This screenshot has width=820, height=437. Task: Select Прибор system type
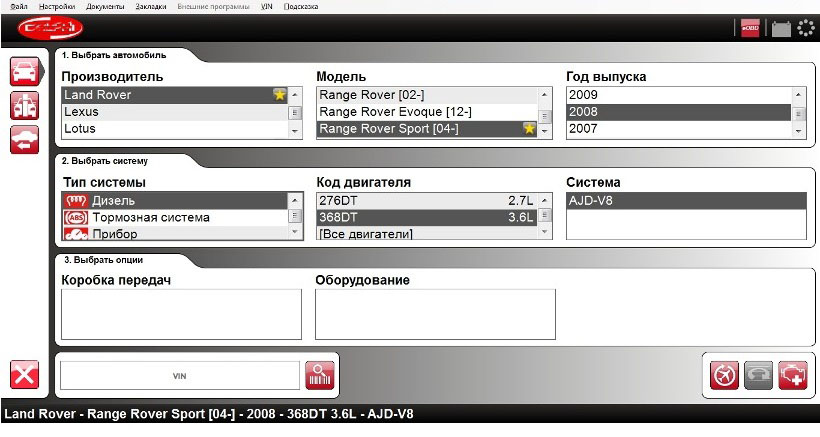point(175,234)
